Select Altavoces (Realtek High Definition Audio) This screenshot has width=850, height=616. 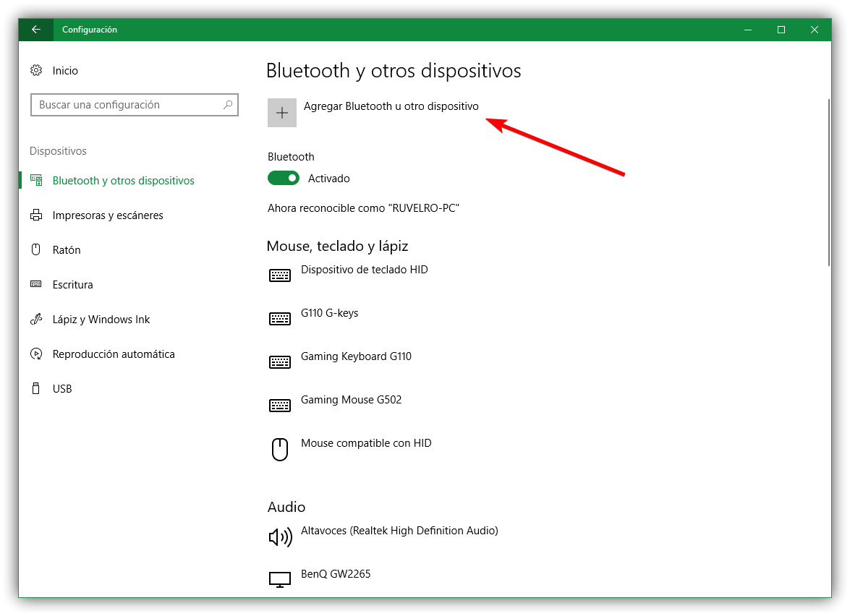click(x=399, y=531)
